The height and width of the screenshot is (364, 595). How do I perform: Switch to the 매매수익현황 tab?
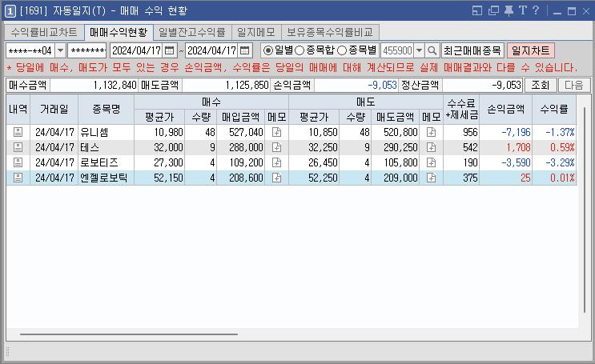pos(119,33)
